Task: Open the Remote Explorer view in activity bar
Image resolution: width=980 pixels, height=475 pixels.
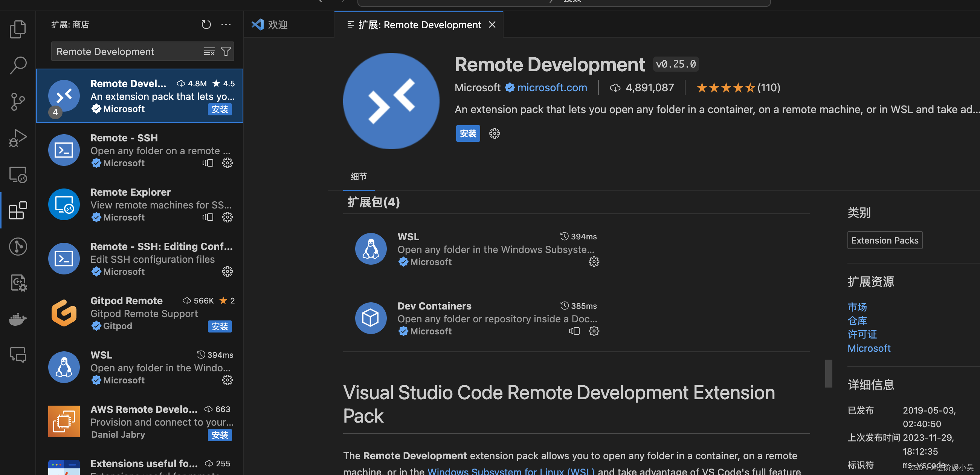Action: (x=17, y=175)
